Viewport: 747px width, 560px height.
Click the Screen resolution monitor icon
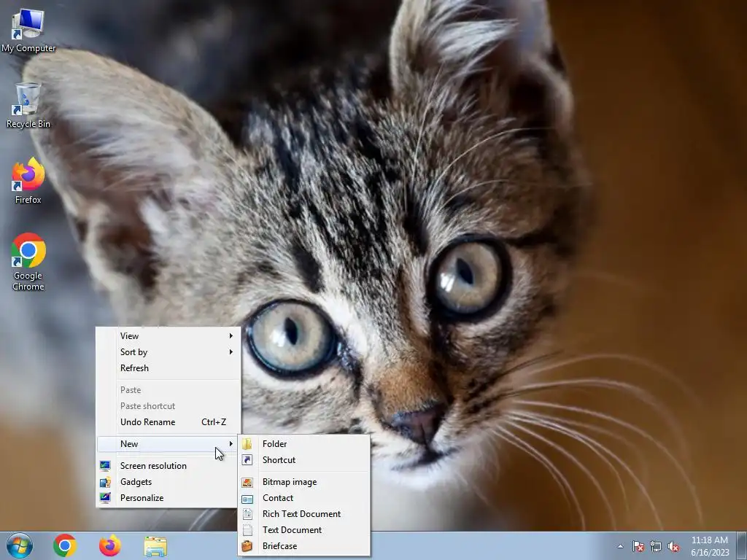[x=105, y=466]
